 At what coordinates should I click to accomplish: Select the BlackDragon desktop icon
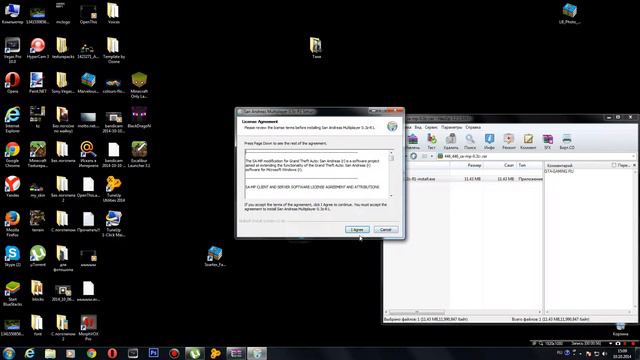[139, 118]
